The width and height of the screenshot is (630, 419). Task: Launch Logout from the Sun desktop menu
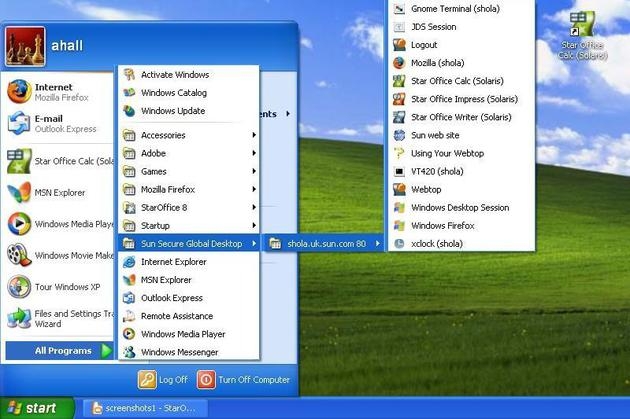coord(461,45)
